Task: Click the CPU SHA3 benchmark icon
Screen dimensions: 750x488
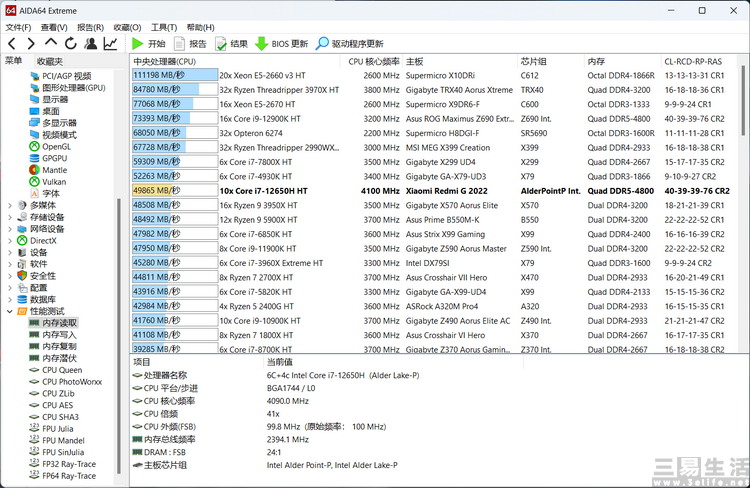Action: [34, 417]
